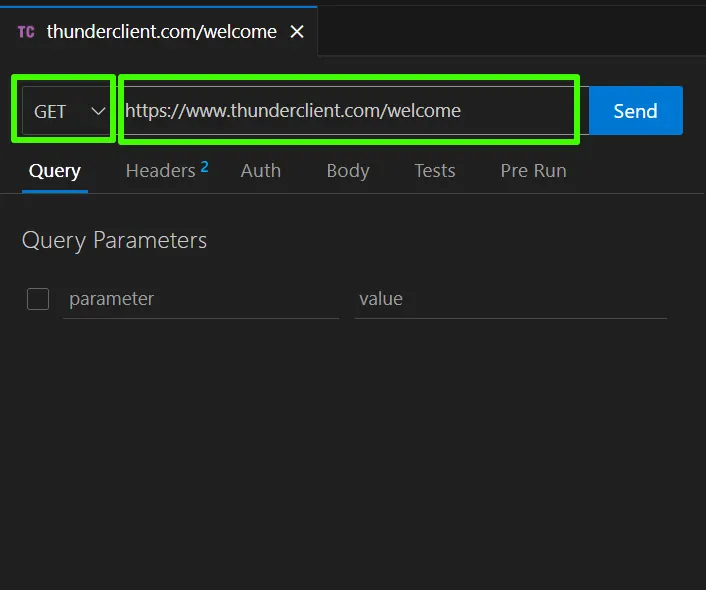The width and height of the screenshot is (706, 590).
Task: Click the Query Parameters heading text
Action: click(114, 240)
